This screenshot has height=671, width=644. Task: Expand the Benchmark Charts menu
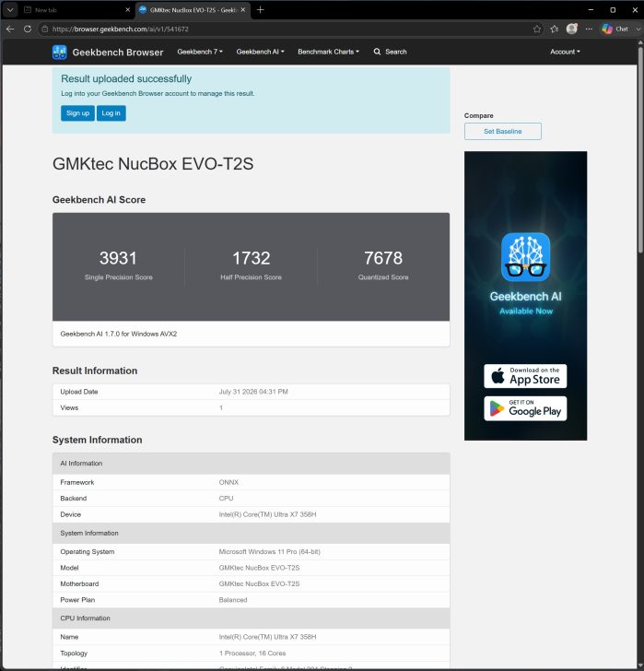click(328, 52)
